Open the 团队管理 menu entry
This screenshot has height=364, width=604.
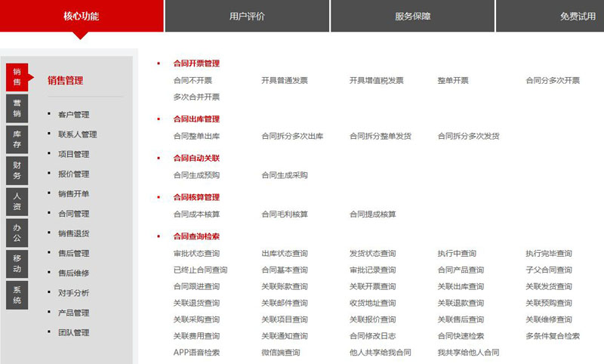[x=73, y=332]
